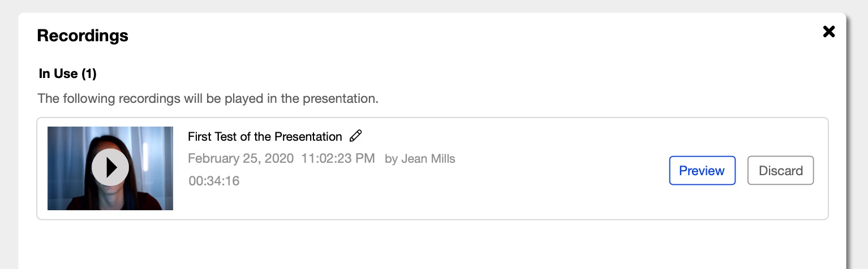
Task: Click the author name "by Jean Mills"
Action: coord(420,159)
